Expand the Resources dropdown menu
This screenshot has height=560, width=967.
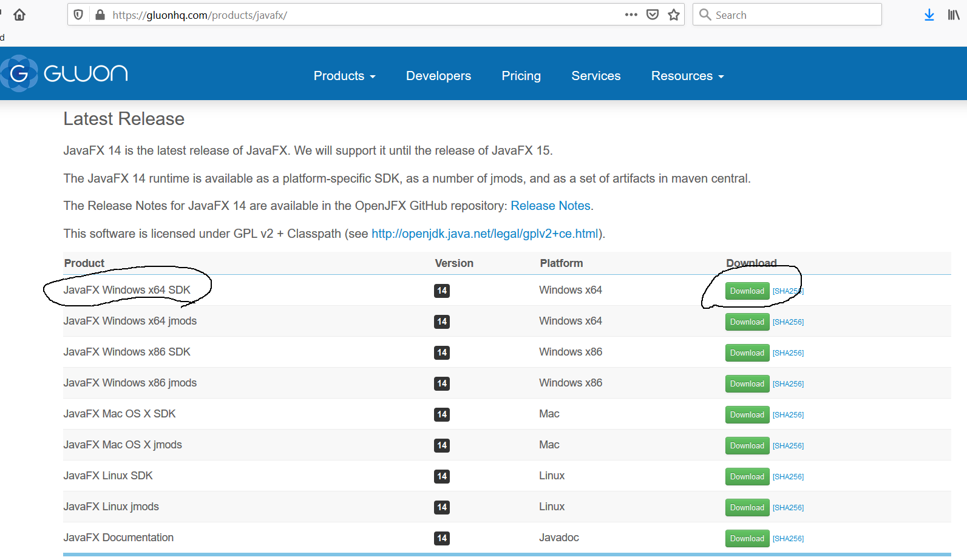pos(687,76)
